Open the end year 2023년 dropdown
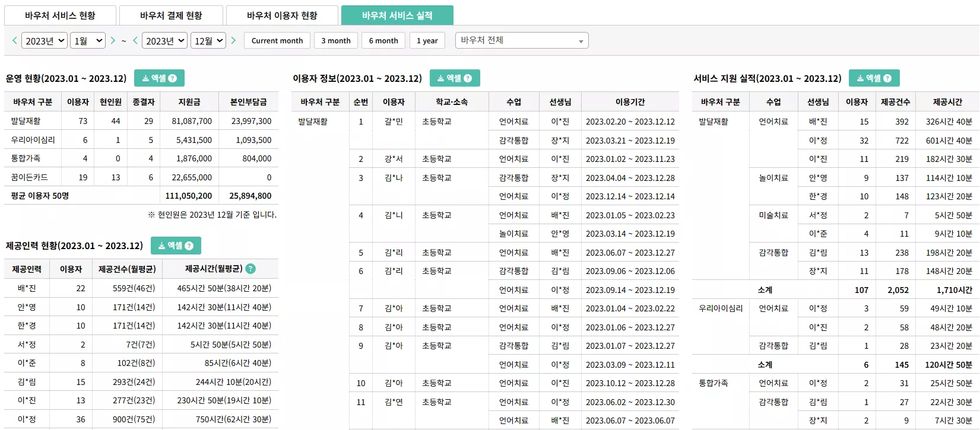Image resolution: width=980 pixels, height=430 pixels. tap(165, 40)
